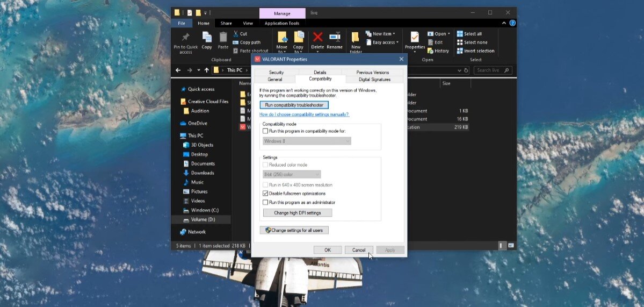The width and height of the screenshot is (644, 307).
Task: Enable Run this program in compatibility mode
Action: click(x=265, y=131)
